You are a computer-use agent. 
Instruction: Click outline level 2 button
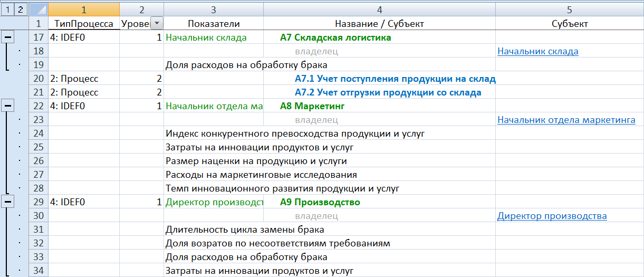[x=20, y=9]
